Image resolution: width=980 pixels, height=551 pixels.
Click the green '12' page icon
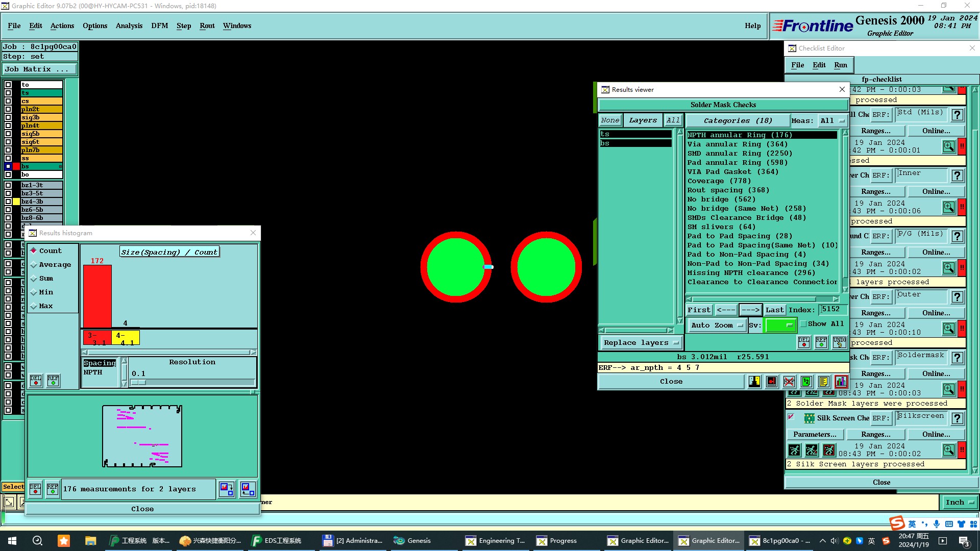pyautogui.click(x=806, y=382)
